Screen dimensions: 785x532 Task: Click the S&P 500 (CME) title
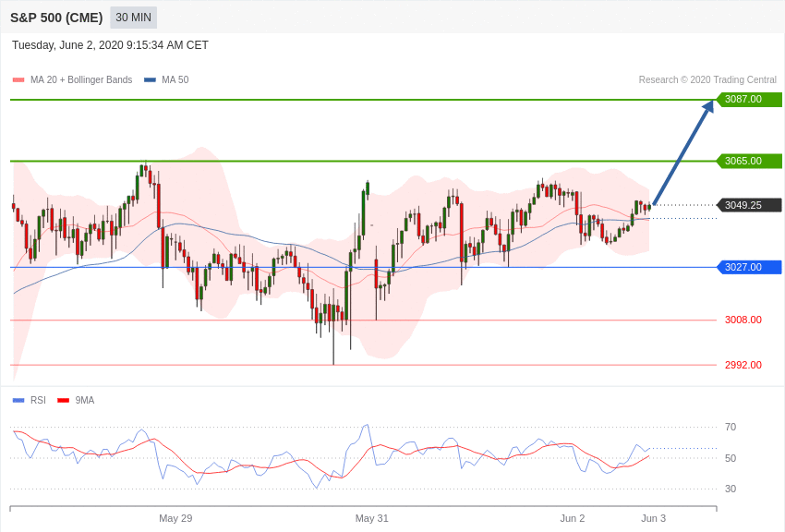(x=56, y=18)
